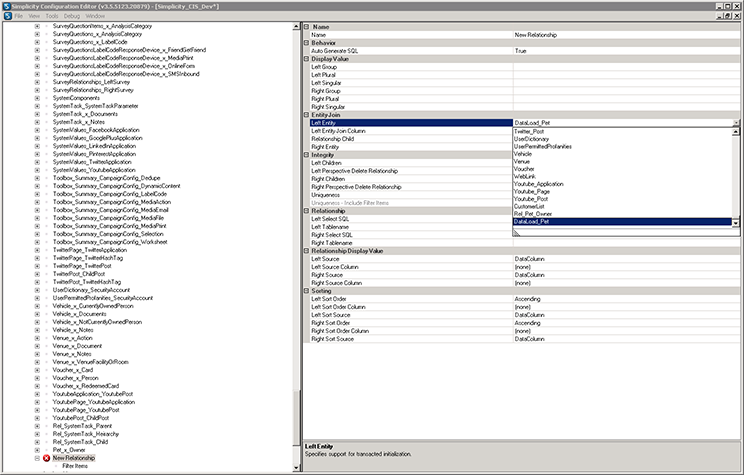Screen dimensions: 744x475
Task: Choose Twitter_Post from the entity list
Action: pos(622,131)
